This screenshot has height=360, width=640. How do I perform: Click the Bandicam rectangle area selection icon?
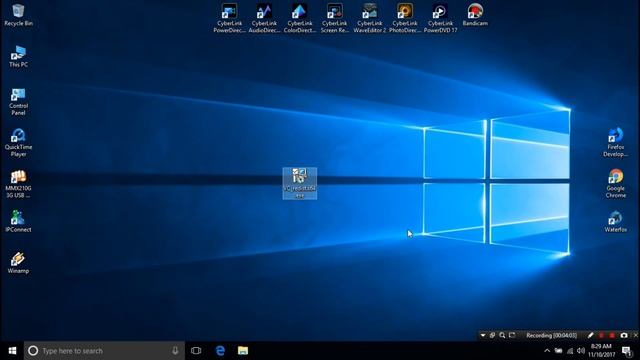(x=512, y=335)
